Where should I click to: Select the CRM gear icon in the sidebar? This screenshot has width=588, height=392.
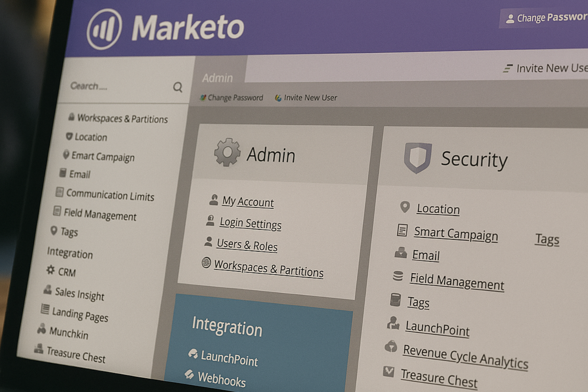(x=50, y=270)
